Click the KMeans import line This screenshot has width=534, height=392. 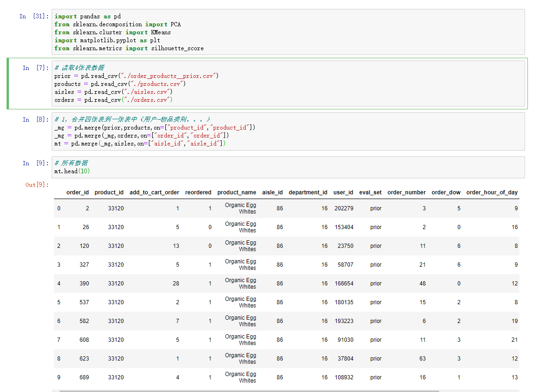tap(113, 32)
